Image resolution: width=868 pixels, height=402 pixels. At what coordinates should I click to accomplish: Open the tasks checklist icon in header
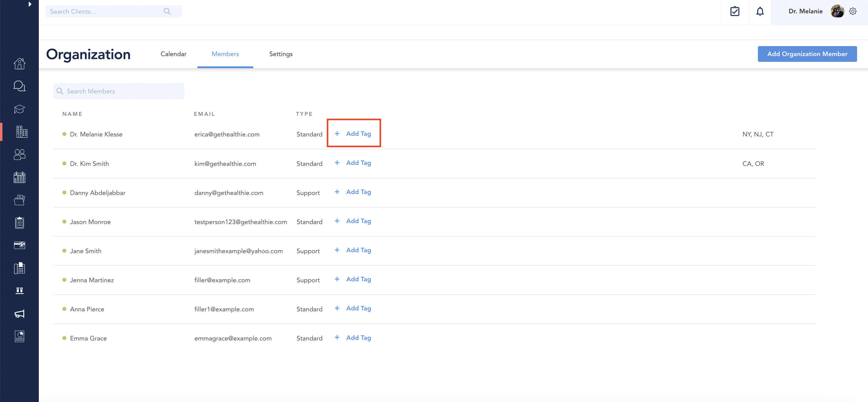735,12
